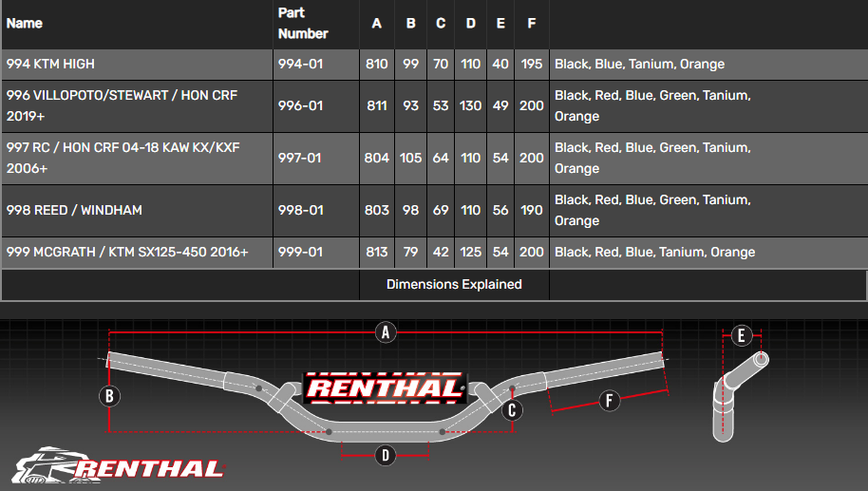Click the Name column header
Viewport: 868px width, 491px height.
click(x=25, y=23)
